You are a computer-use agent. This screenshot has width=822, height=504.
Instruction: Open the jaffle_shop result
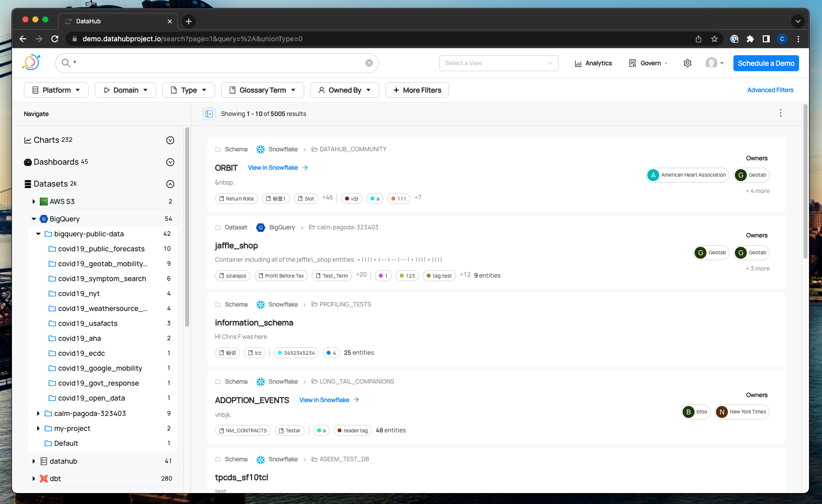click(236, 246)
